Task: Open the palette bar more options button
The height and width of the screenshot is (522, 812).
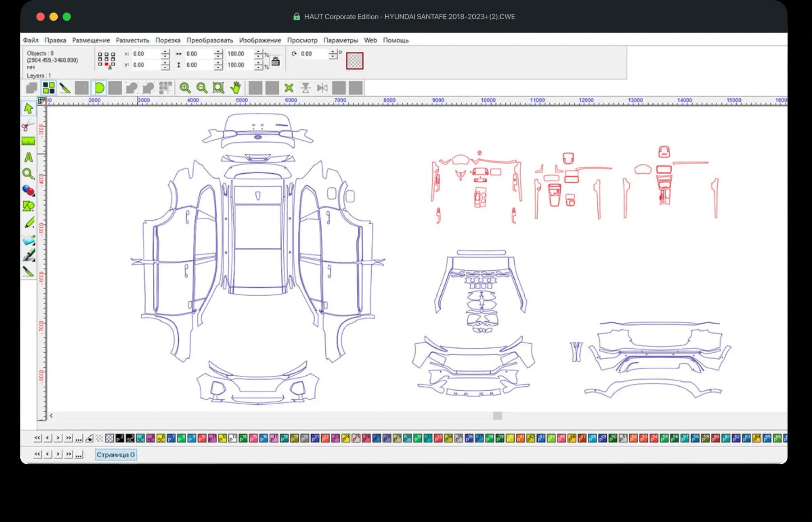Action: [79, 438]
